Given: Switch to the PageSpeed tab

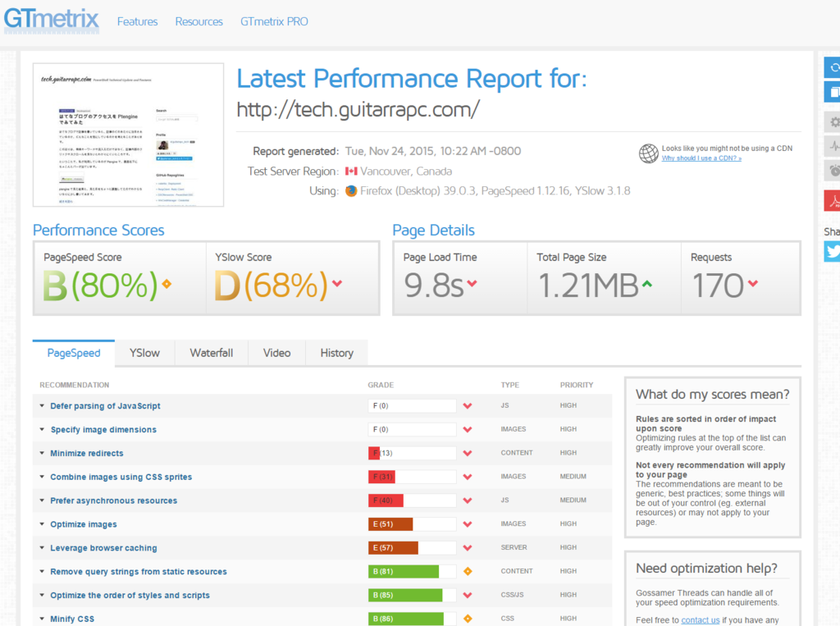Looking at the screenshot, I should pos(74,353).
